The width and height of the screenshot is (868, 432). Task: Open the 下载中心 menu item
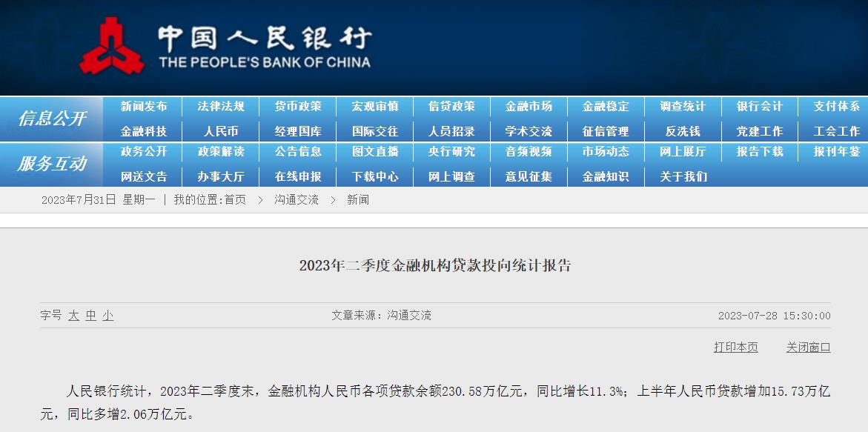point(375,176)
